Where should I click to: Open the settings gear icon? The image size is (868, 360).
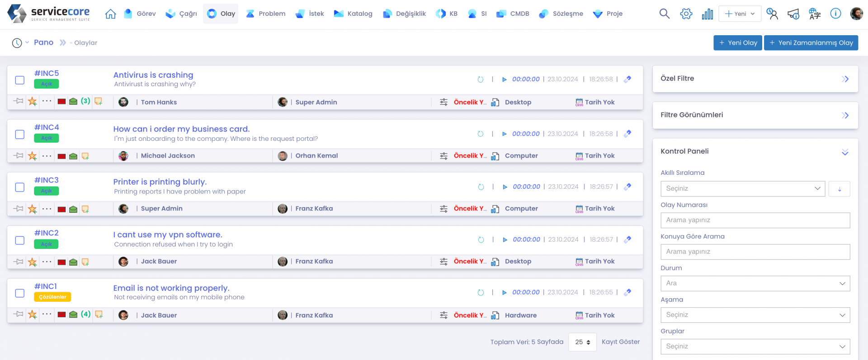686,14
